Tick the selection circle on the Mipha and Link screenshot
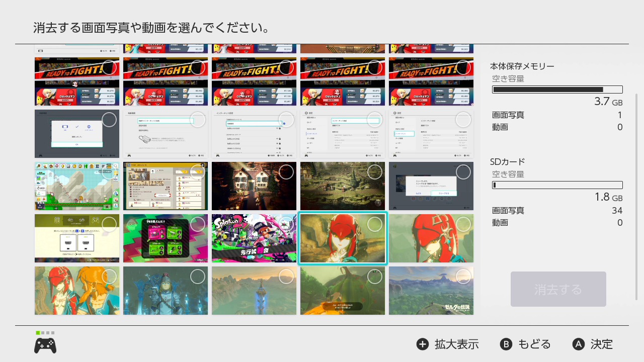The width and height of the screenshot is (644, 362). (109, 277)
